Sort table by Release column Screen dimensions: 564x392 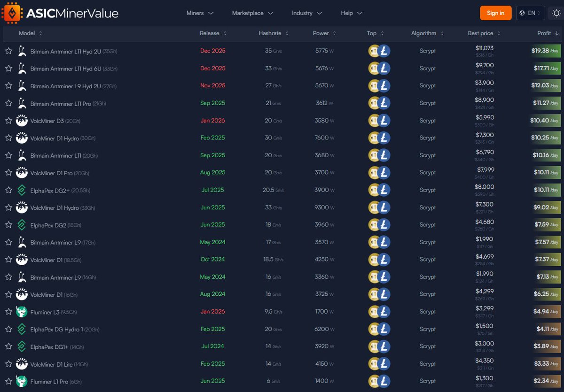point(213,33)
